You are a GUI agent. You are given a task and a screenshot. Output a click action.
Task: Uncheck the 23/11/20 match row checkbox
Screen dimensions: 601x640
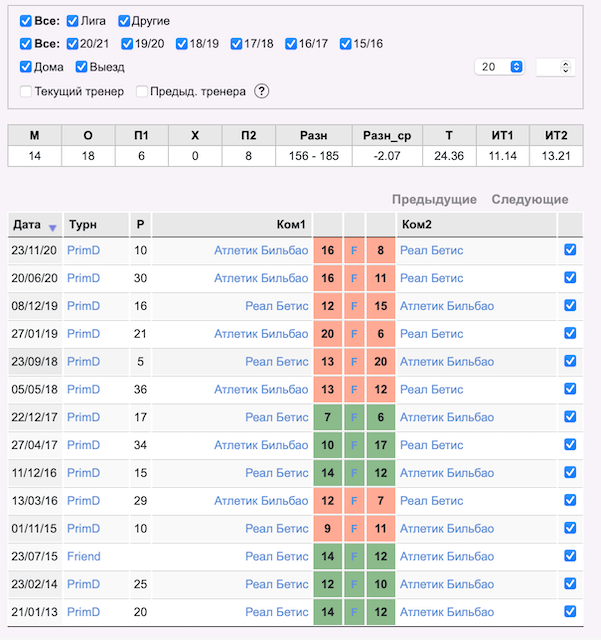point(570,249)
